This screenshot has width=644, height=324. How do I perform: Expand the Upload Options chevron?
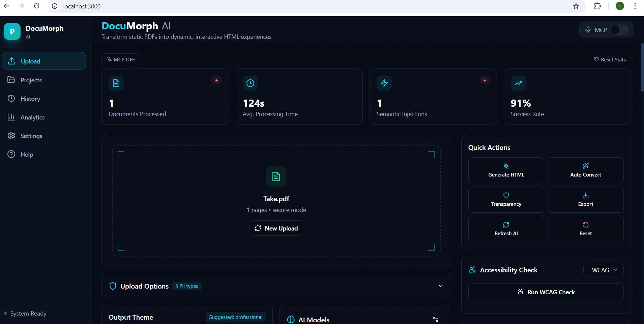[x=440, y=286]
